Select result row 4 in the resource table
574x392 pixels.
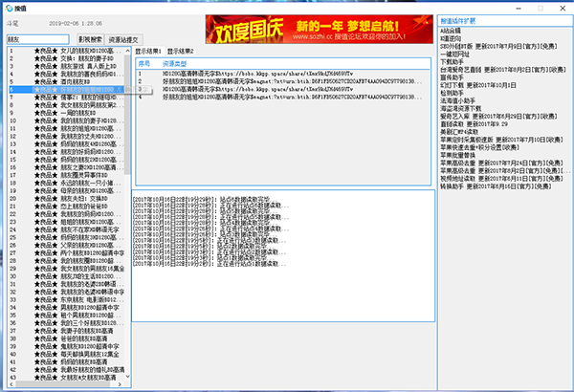[282, 97]
